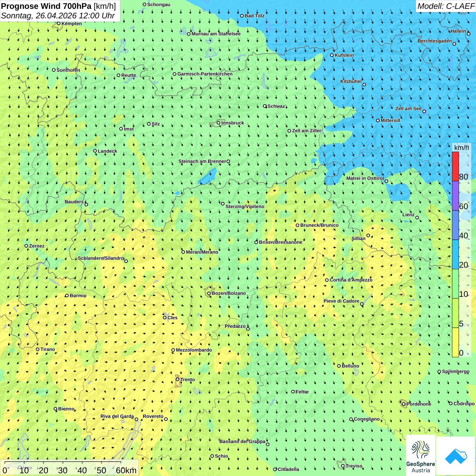Click the "Zell am Ziller" label
476x476 pixels.
307,131
